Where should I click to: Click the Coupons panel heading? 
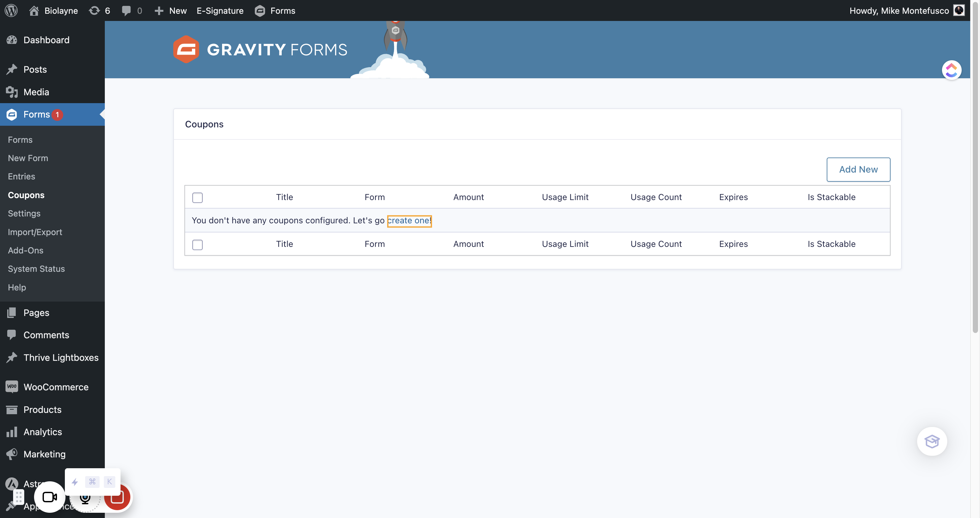[x=204, y=124]
